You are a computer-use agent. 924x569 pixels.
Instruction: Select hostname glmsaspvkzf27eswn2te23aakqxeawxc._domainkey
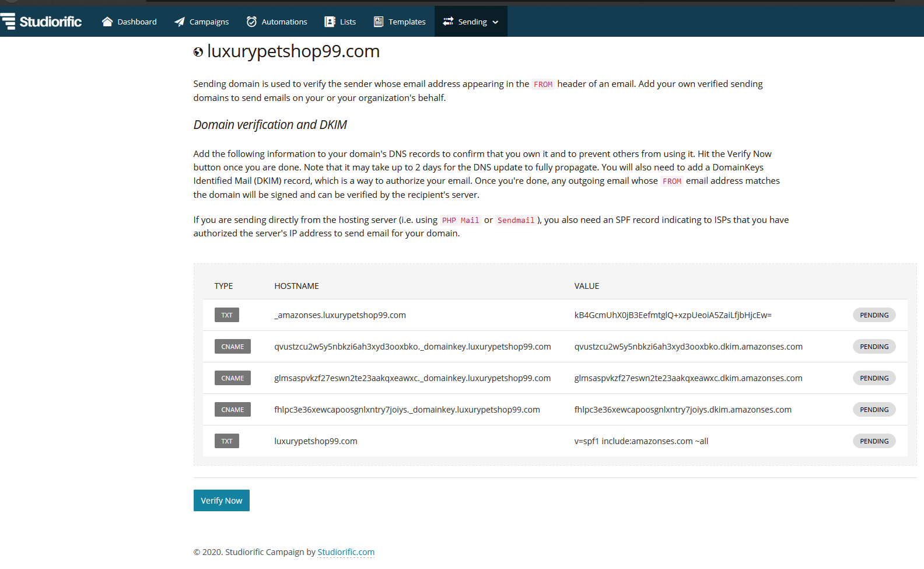(412, 378)
